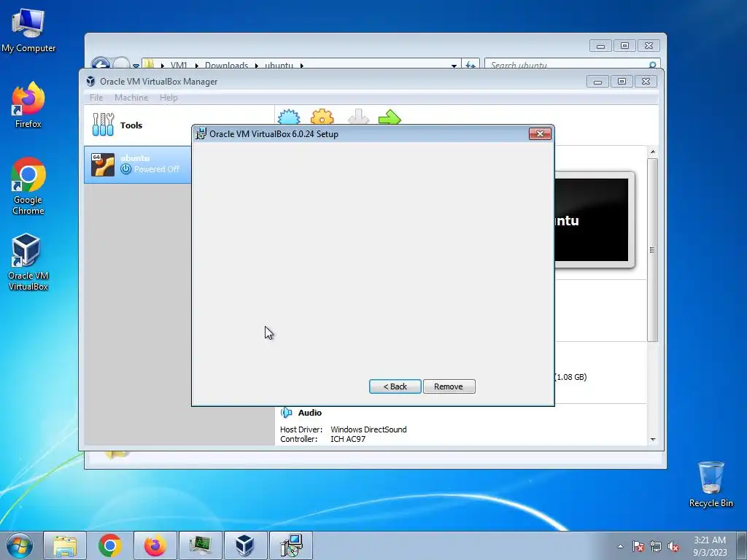Select the ubuntu virtual machine entry
The image size is (747, 560).
138,164
